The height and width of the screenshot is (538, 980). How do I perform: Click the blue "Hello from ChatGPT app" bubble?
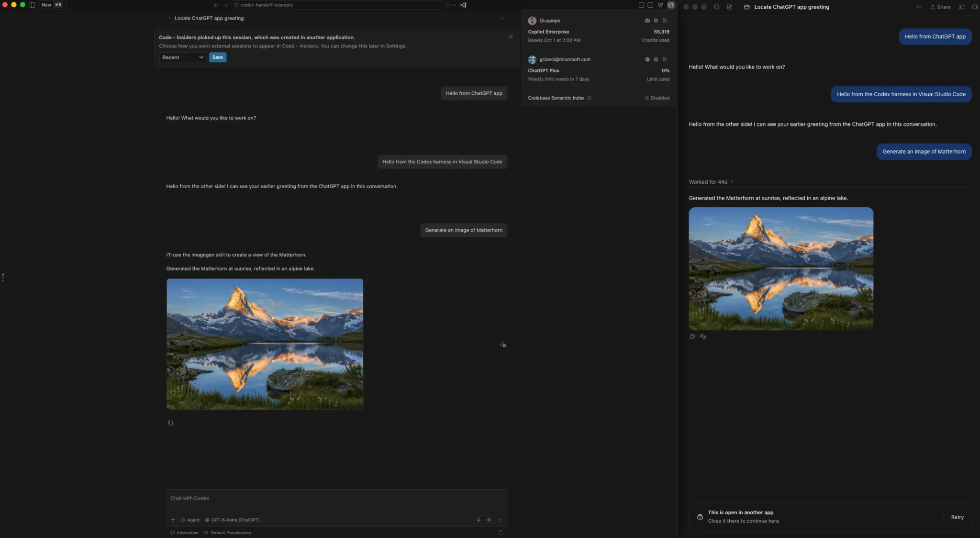(x=935, y=37)
